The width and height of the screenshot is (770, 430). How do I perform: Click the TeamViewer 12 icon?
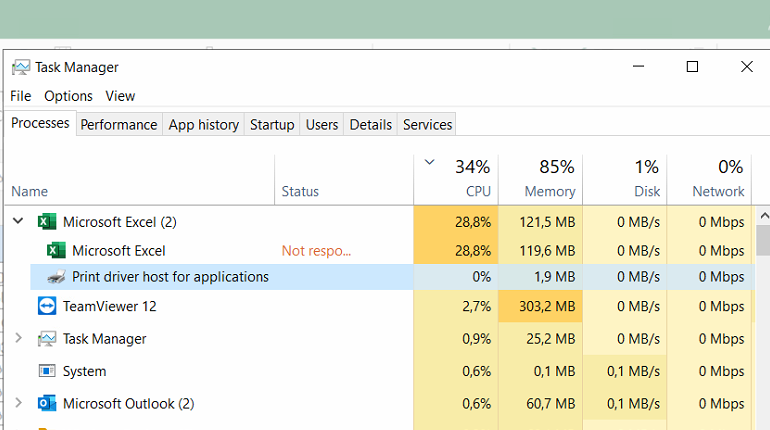[x=47, y=306]
